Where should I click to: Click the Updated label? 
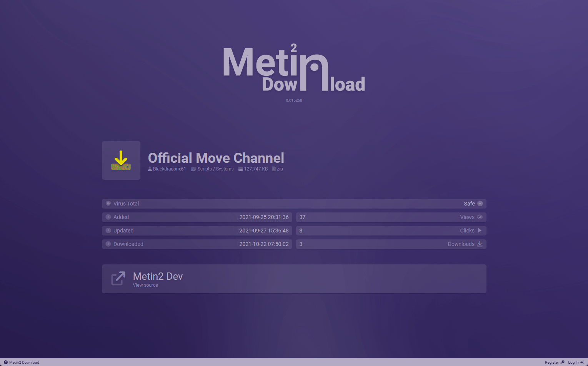point(123,231)
